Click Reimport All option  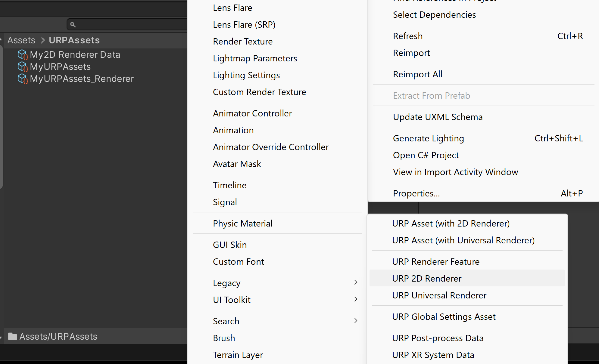[417, 74]
